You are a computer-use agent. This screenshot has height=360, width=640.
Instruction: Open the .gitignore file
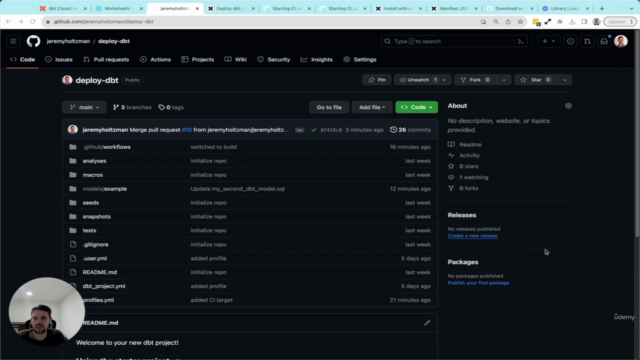click(96, 244)
